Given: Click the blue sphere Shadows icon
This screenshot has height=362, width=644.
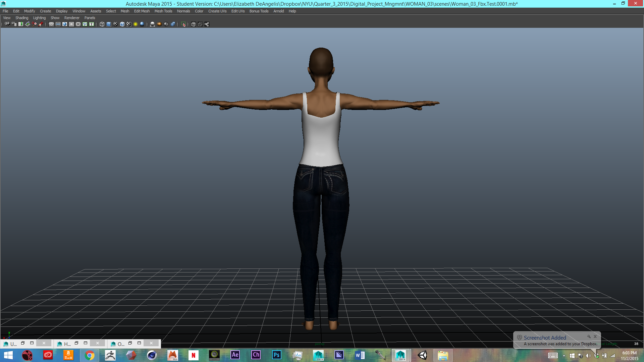Looking at the screenshot, I should pyautogui.click(x=142, y=24).
